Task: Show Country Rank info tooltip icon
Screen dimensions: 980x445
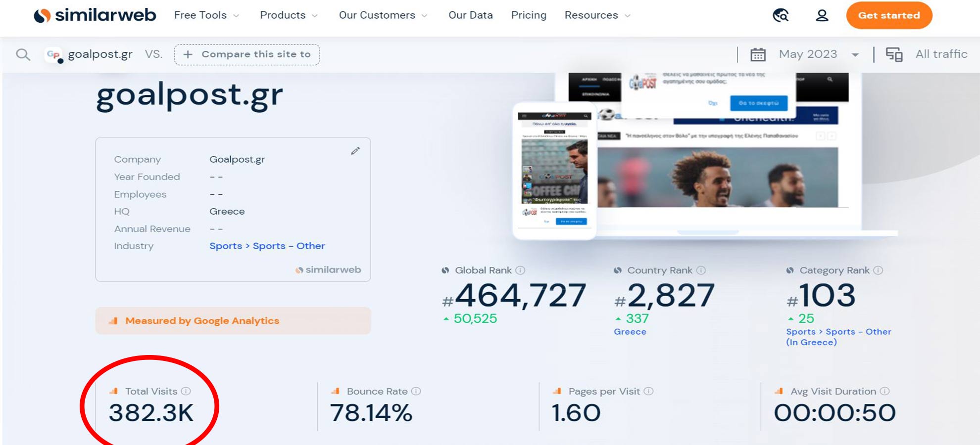Action: coord(701,270)
